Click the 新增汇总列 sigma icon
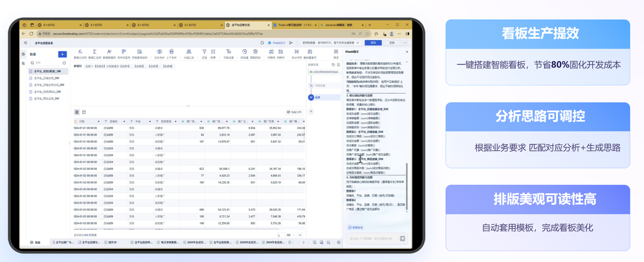644x262 pixels. pyautogui.click(x=95, y=52)
